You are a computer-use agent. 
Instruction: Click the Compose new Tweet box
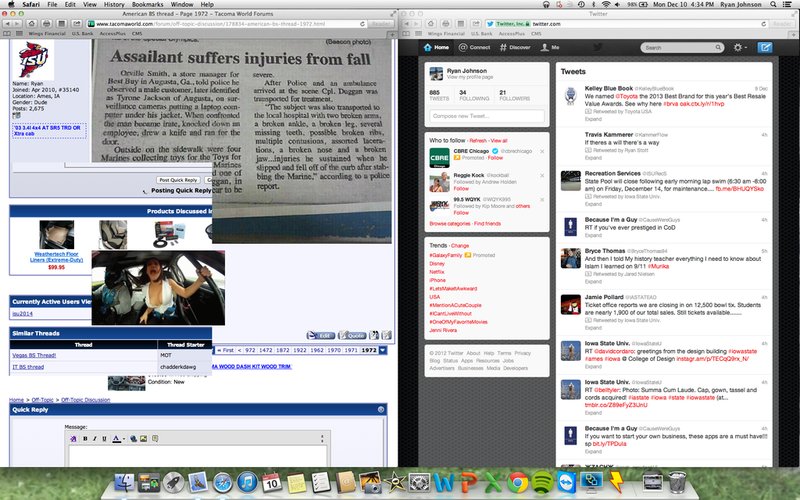tap(487, 116)
